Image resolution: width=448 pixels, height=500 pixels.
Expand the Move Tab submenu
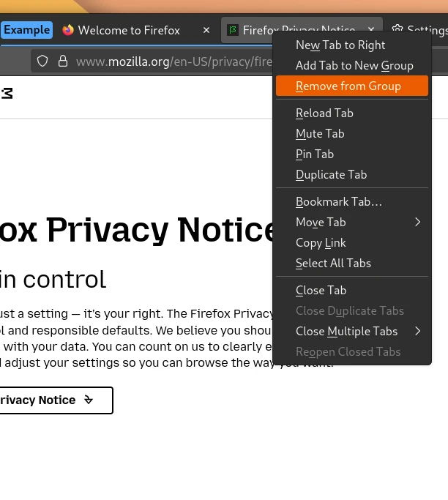pos(352,223)
